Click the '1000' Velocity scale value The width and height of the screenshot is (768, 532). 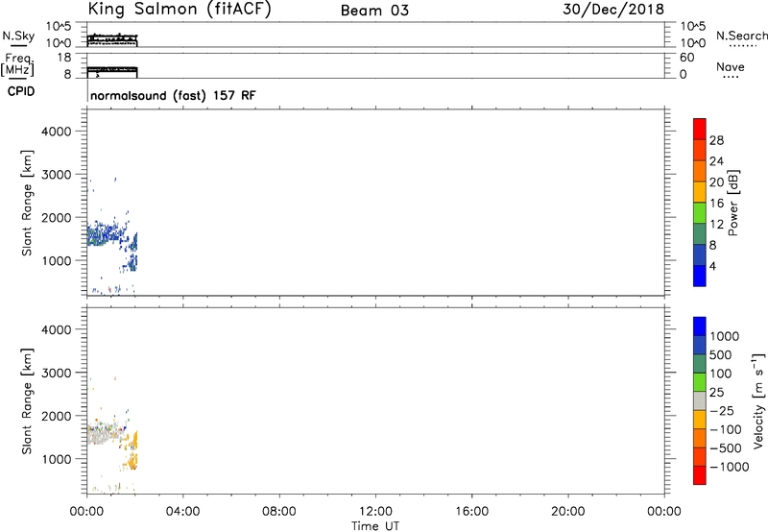(725, 336)
